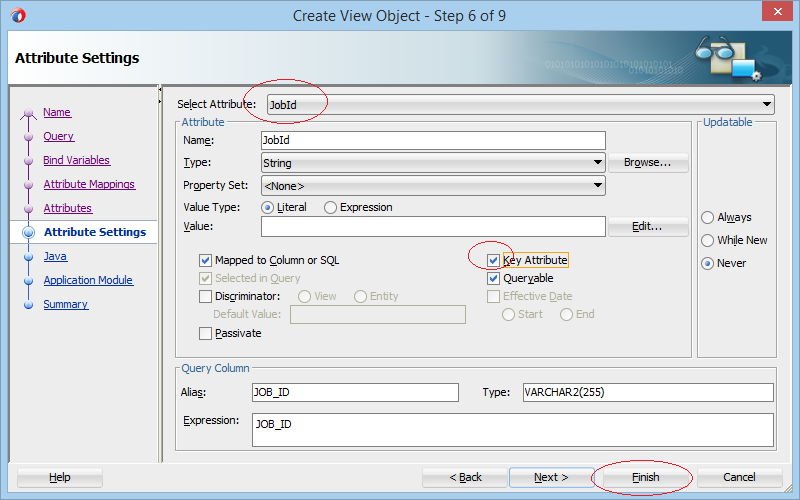Click the Cancel button
800x500 pixels.
tap(739, 478)
